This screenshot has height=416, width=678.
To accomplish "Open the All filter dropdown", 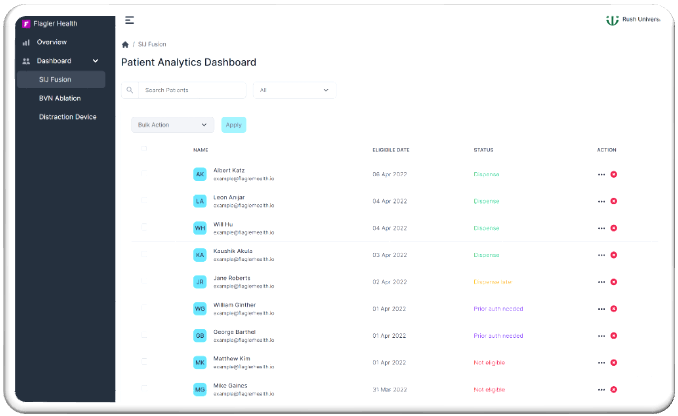I will click(x=294, y=90).
